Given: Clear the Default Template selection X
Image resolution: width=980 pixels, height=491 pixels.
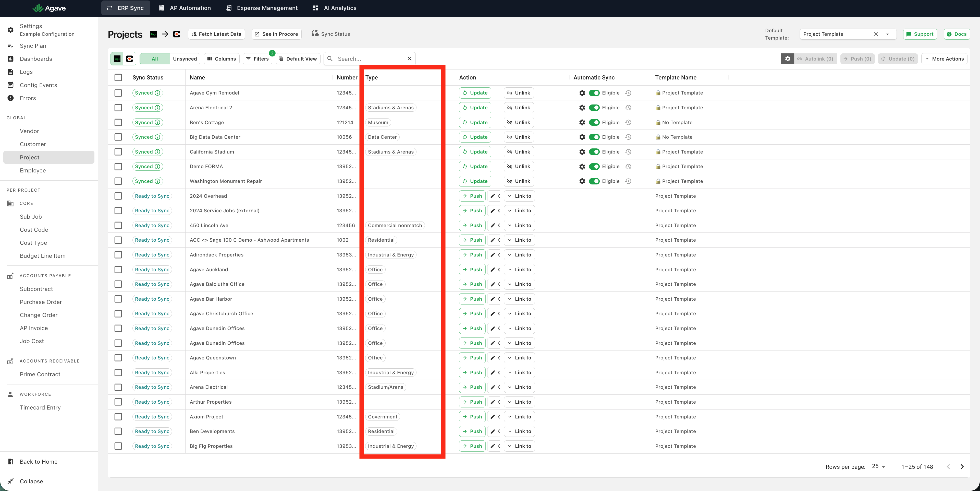Looking at the screenshot, I should [876, 34].
